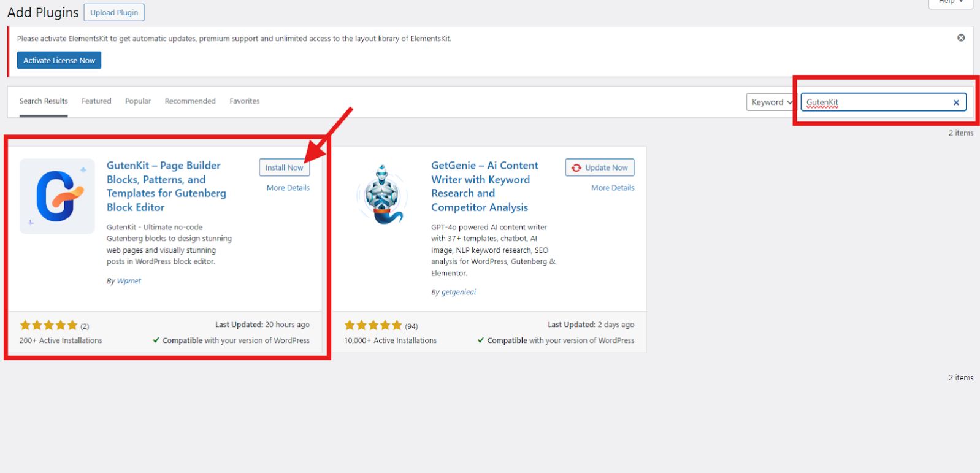This screenshot has width=980, height=473.
Task: Click GutenKit's WordPress compatibility text
Action: (x=231, y=340)
